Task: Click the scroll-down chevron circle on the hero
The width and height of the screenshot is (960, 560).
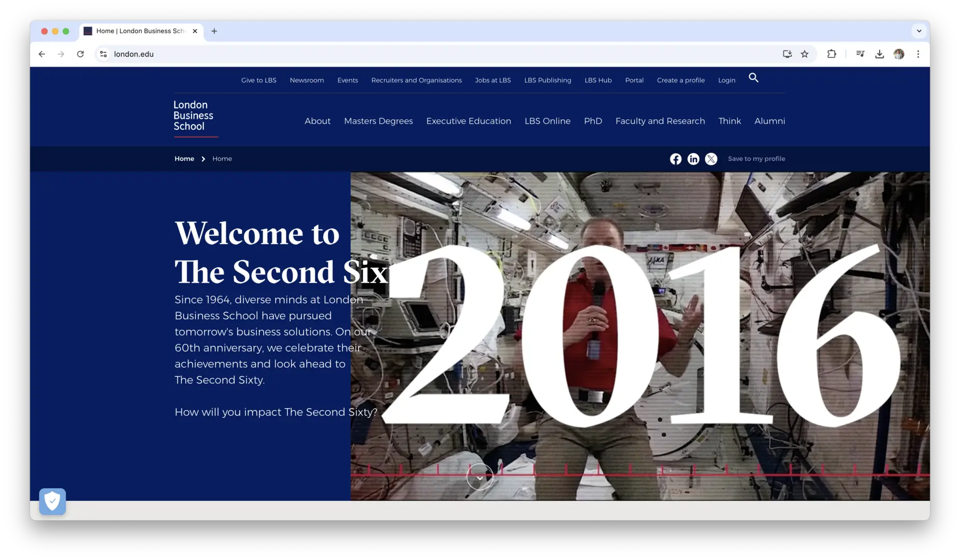Action: coord(479,477)
